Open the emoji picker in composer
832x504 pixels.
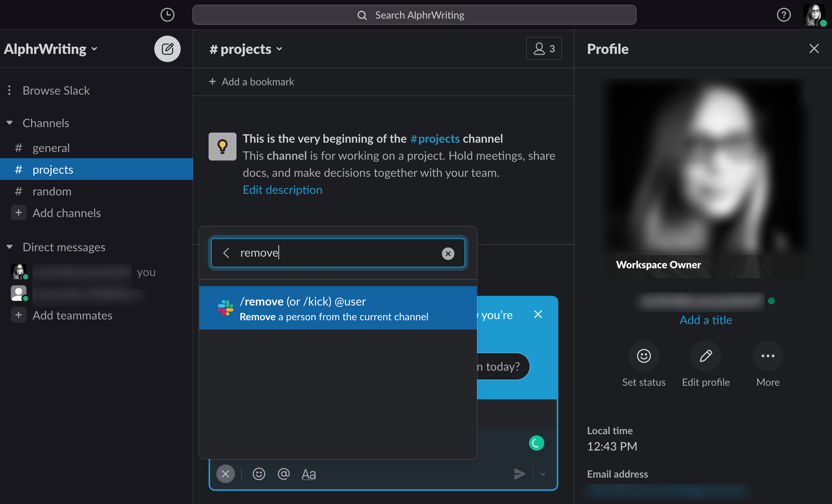coord(259,474)
